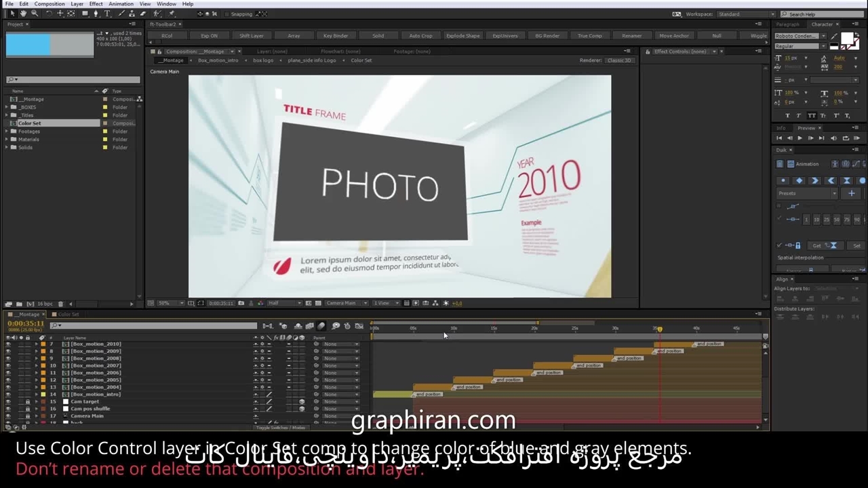
Task: Click the snapshot camera icon in viewer
Action: 241,303
